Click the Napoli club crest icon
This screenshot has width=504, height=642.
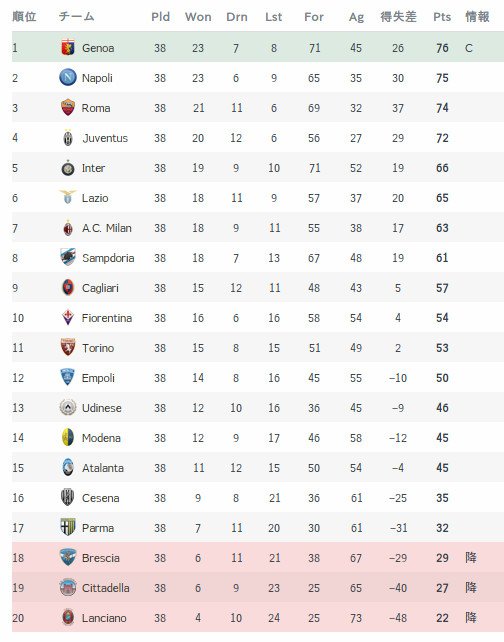click(x=68, y=77)
